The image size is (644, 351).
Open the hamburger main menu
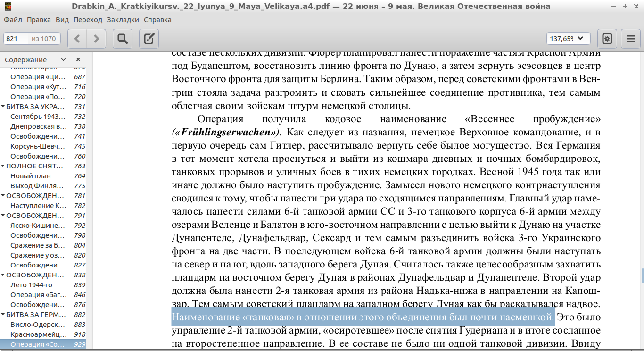click(631, 39)
